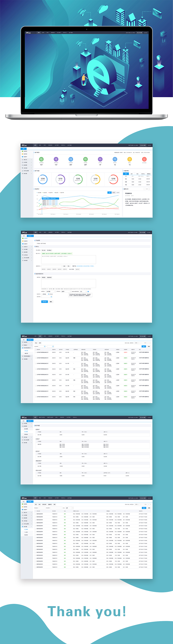Click the 近7日 chart range toggle
The height and width of the screenshot is (644, 173).
coord(114,193)
